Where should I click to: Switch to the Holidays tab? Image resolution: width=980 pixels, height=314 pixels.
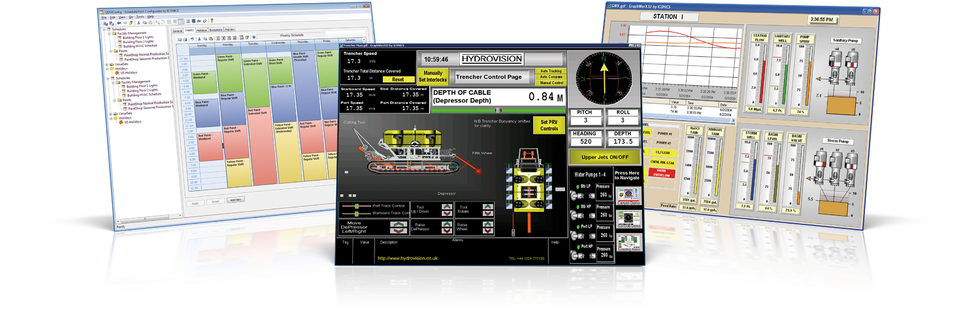201,30
